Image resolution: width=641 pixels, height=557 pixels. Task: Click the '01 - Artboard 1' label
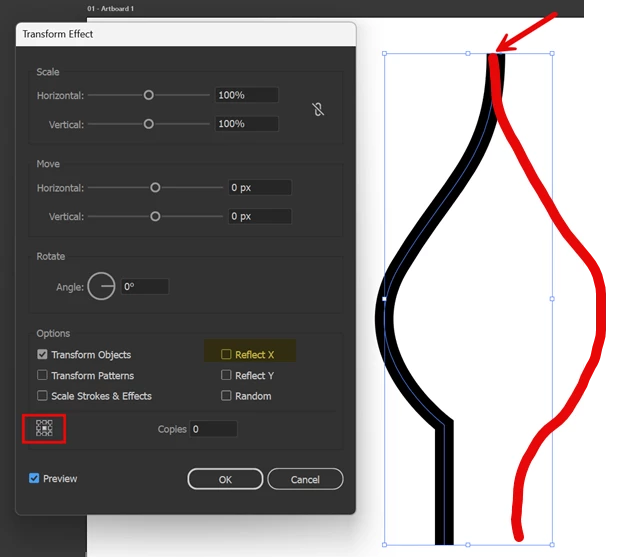110,9
